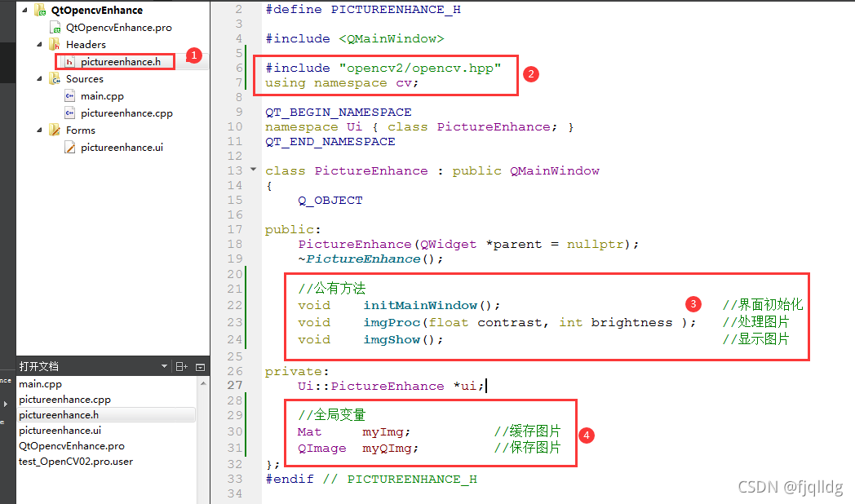This screenshot has height=504, width=855.
Task: Click the nullptr keyword on line 18
Action: click(596, 244)
